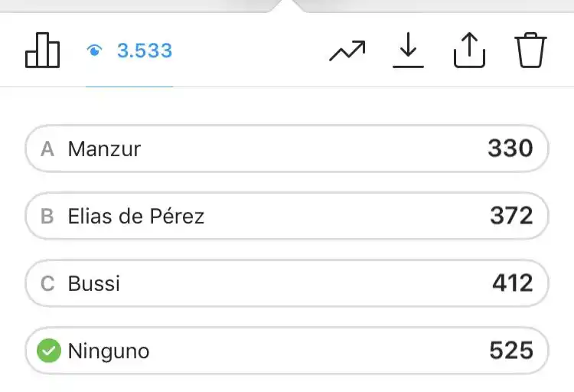Click the blue underline below viewer count
Screen dimensions: 574x392
point(129,86)
